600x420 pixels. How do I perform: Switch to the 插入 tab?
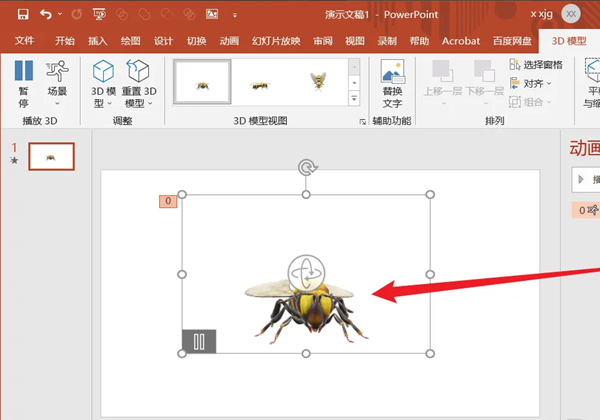tap(98, 41)
